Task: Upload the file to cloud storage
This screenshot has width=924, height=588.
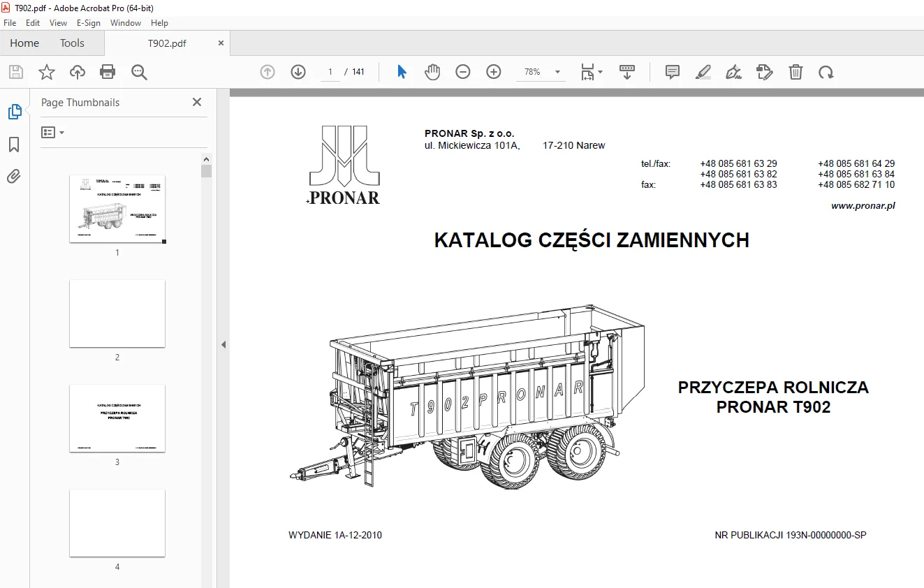Action: coord(77,72)
